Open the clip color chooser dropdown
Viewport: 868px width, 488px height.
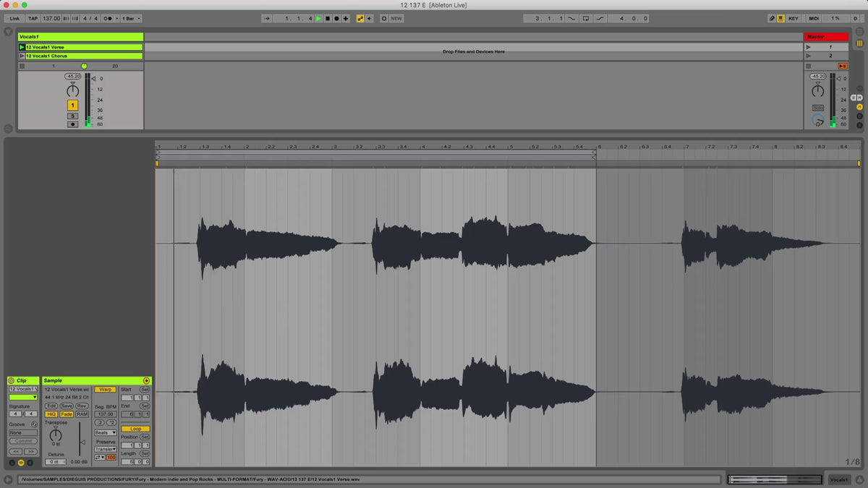(x=22, y=397)
